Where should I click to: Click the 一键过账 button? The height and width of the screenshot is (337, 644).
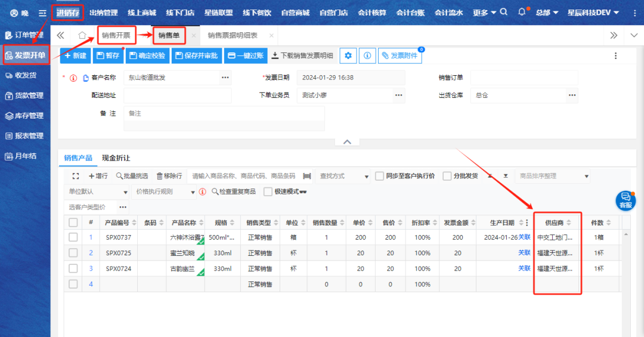[245, 55]
